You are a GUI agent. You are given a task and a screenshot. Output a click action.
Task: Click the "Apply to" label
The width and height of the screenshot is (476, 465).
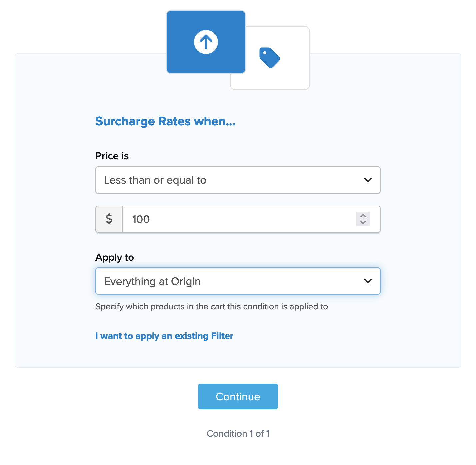click(115, 257)
